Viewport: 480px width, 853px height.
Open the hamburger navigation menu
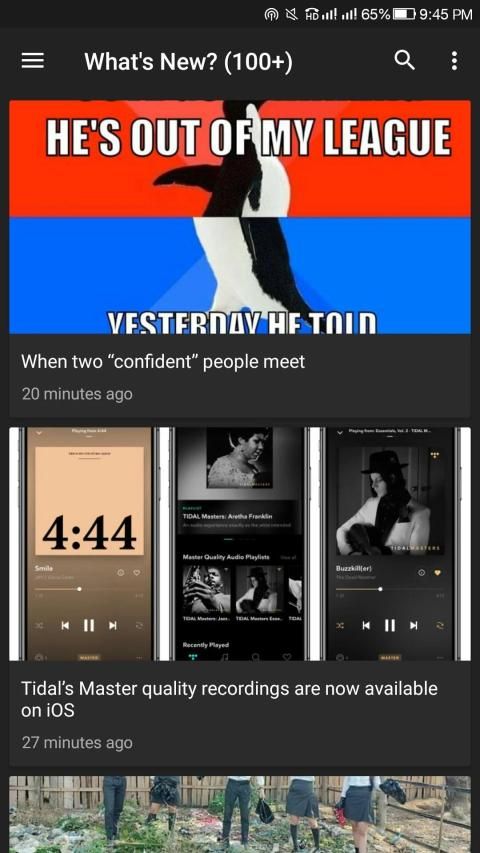pos(33,61)
